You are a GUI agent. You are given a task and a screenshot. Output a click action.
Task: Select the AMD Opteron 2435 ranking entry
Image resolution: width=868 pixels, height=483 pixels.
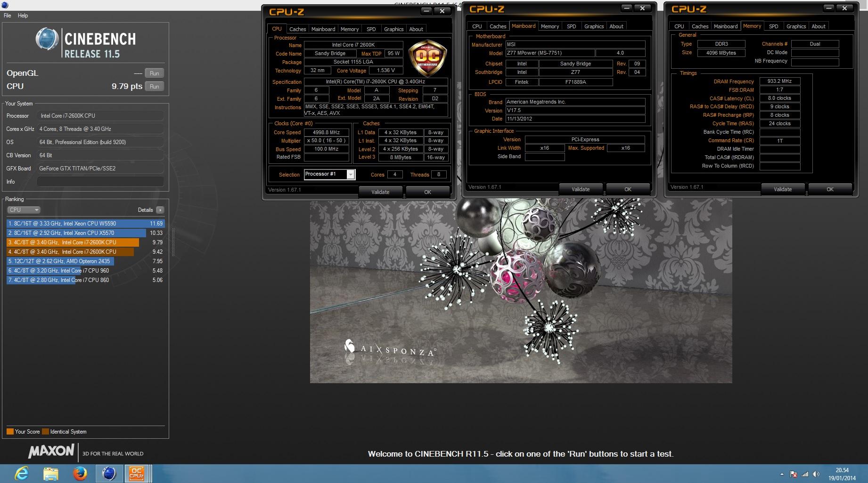(85, 261)
